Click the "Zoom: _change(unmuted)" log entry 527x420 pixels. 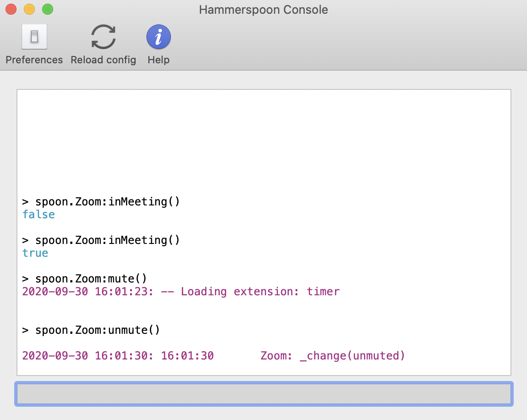point(333,356)
